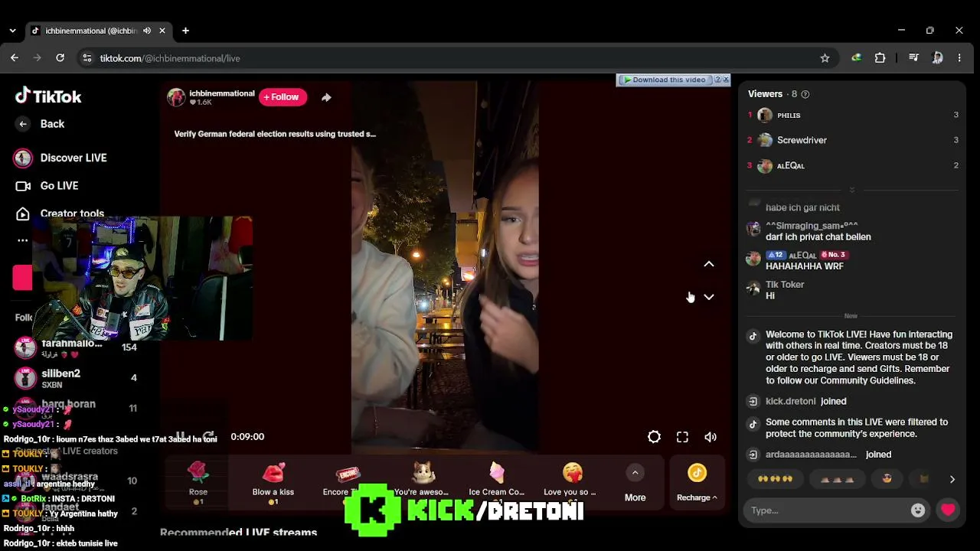The width and height of the screenshot is (980, 551).
Task: Open the Go LIVE menu item
Action: (x=47, y=186)
